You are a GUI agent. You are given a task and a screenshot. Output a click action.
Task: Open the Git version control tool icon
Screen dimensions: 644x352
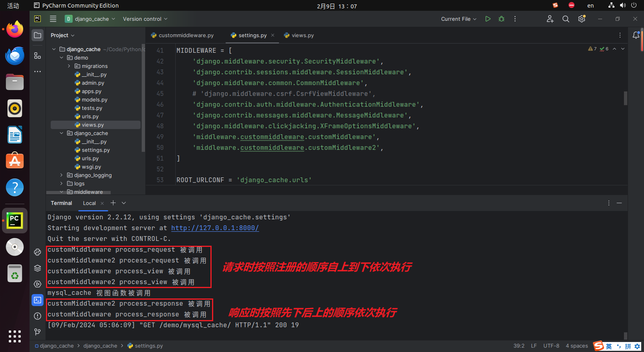[x=38, y=332]
